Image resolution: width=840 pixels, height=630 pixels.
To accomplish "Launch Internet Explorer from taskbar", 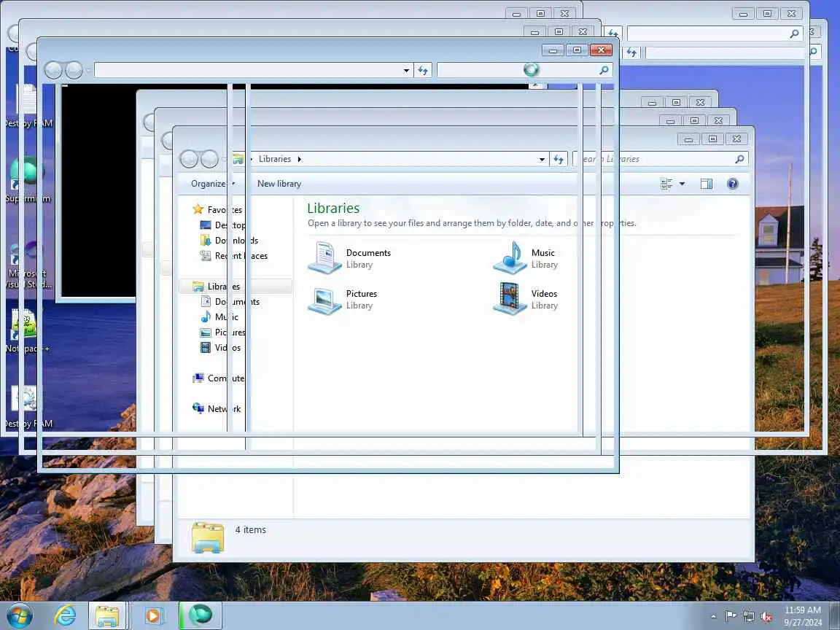I will [x=65, y=615].
